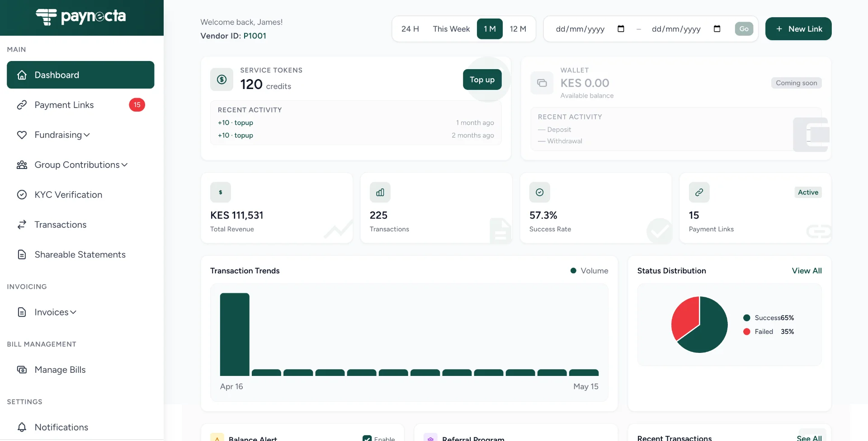The height and width of the screenshot is (441, 868).
Task: Click the Payment Links chain icon in sidebar
Action: point(22,105)
